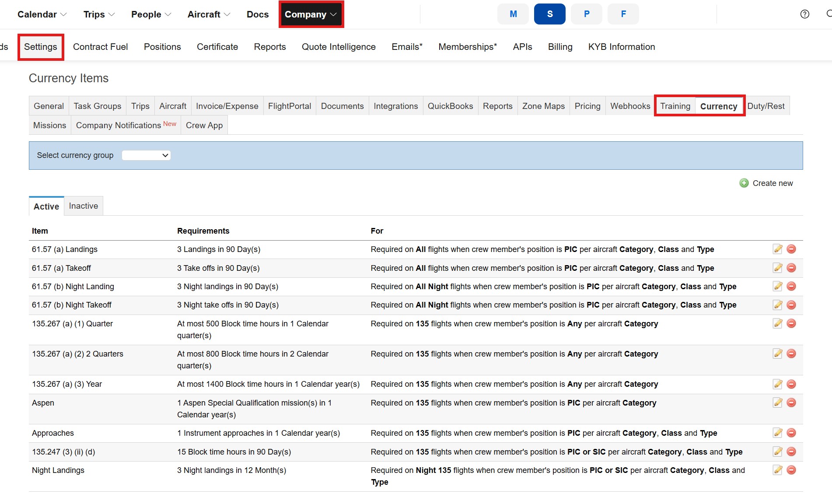Switch to the Duty/Rest tab
The width and height of the screenshot is (832, 504).
pos(766,106)
